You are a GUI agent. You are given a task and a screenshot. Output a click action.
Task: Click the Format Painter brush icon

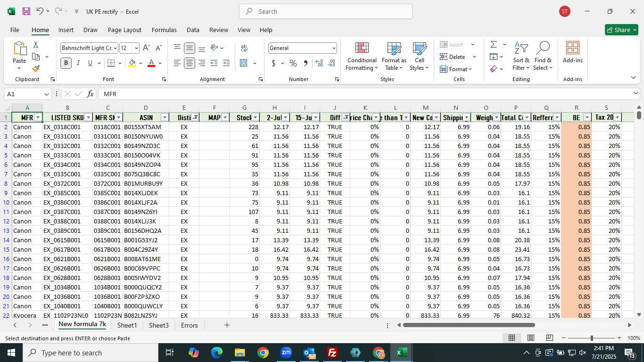(x=36, y=68)
